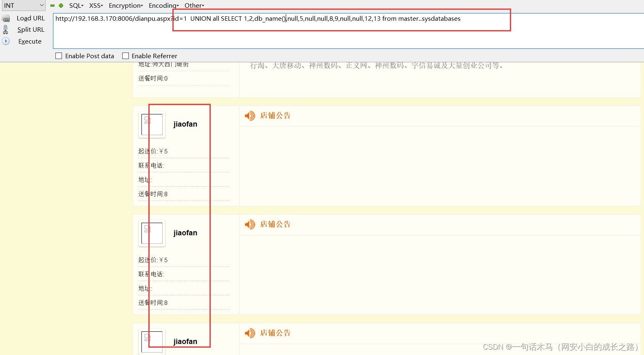Click the second jiaofan shop name
Image resolution: width=644 pixels, height=355 pixels.
coord(185,233)
